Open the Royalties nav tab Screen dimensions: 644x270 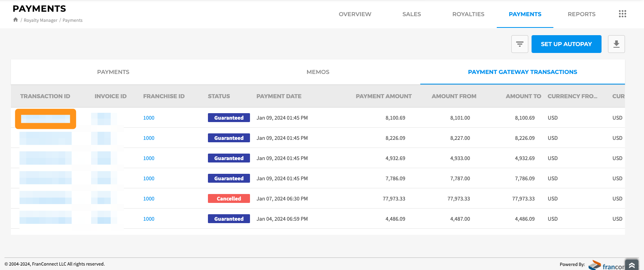tap(468, 14)
